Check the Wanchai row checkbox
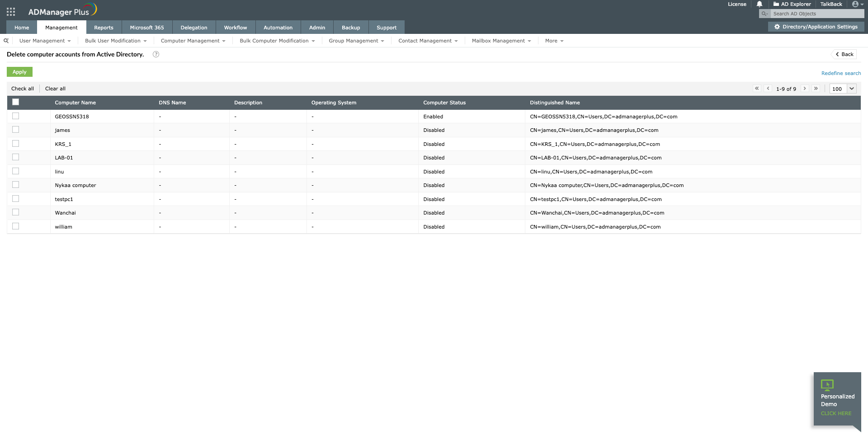 (x=15, y=212)
